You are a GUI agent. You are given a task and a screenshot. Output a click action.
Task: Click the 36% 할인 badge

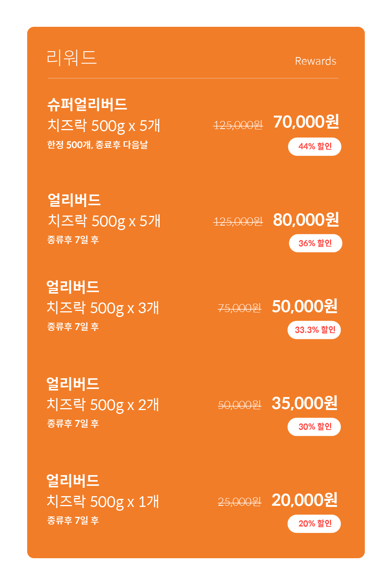coord(315,243)
